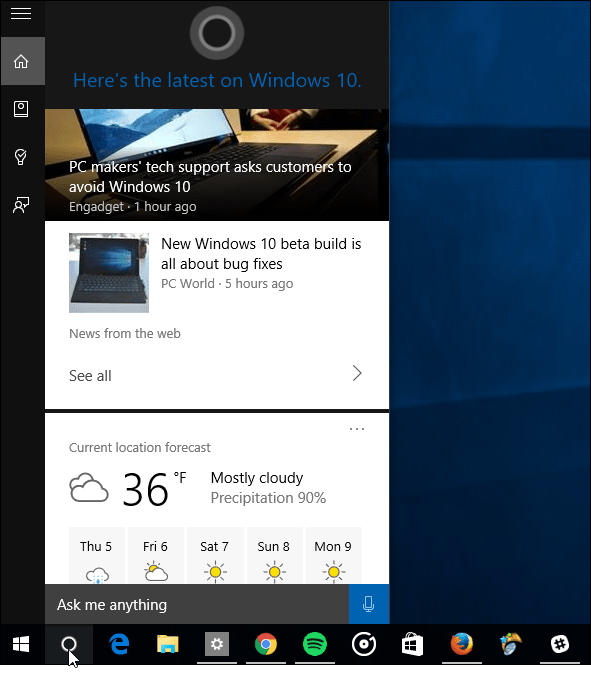Click the Windows Start button
Screen dimensions: 591x681
(21, 644)
